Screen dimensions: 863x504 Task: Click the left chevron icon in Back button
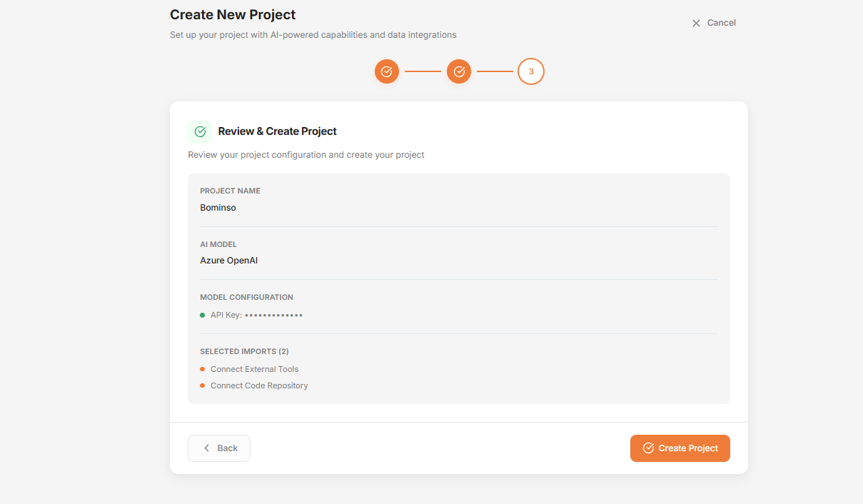207,448
